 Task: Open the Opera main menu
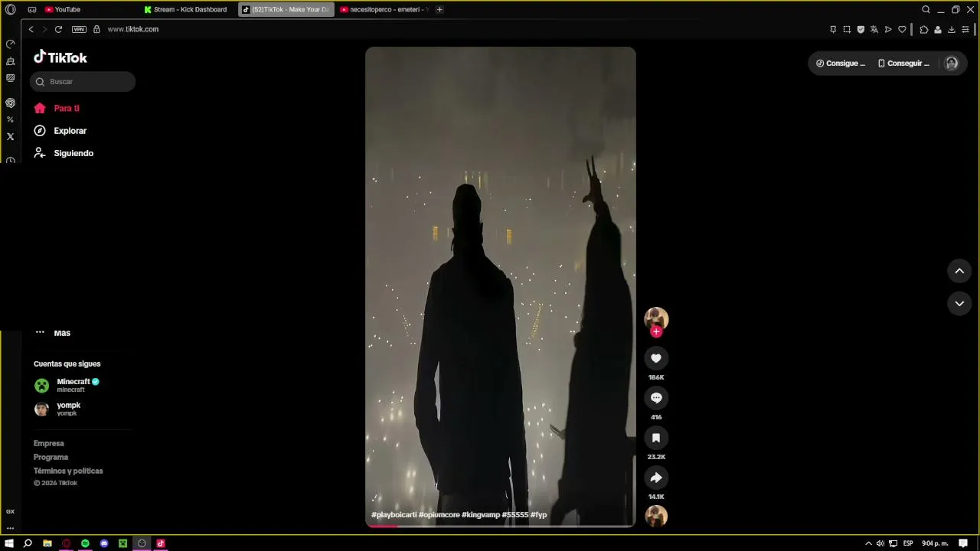point(10,10)
